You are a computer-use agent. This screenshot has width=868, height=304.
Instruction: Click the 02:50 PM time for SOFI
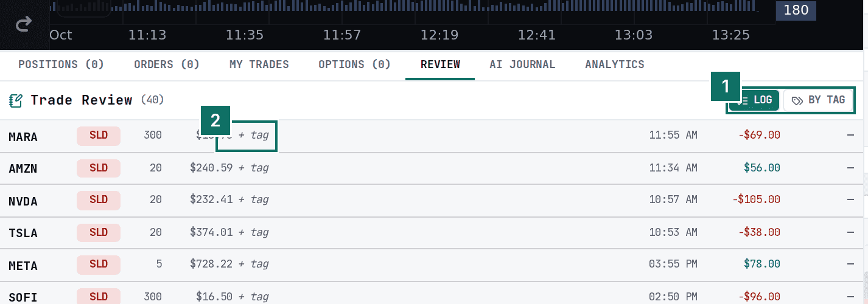[673, 297]
